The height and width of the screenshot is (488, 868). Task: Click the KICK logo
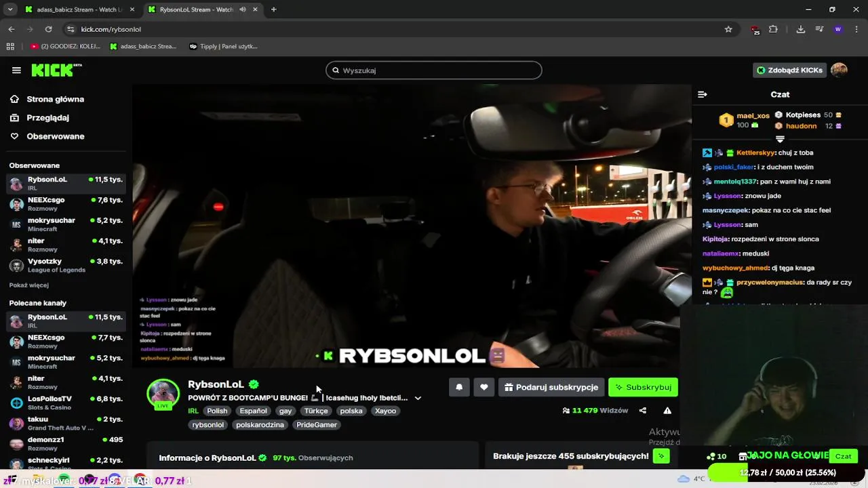click(56, 70)
